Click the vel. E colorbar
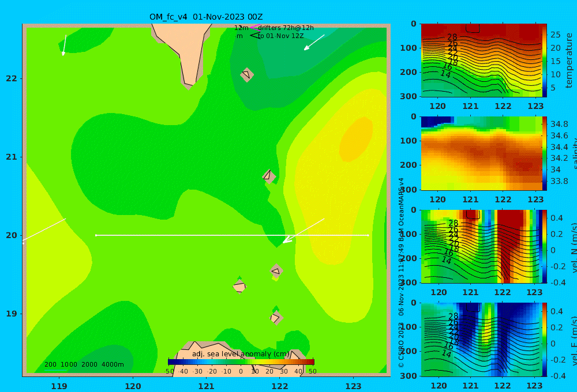Image resolution: width=577 pixels, height=392 pixels. click(544, 340)
